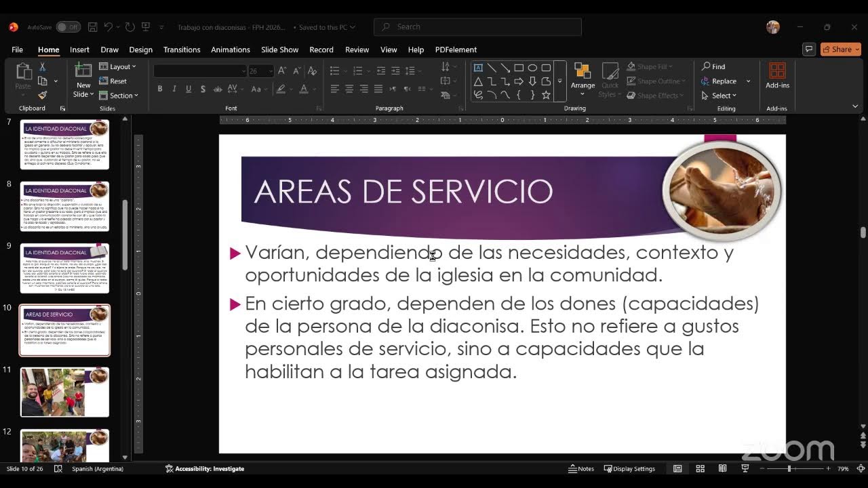Insert a New Slide
Image resolution: width=868 pixels, height=488 pixels.
pos(83,81)
